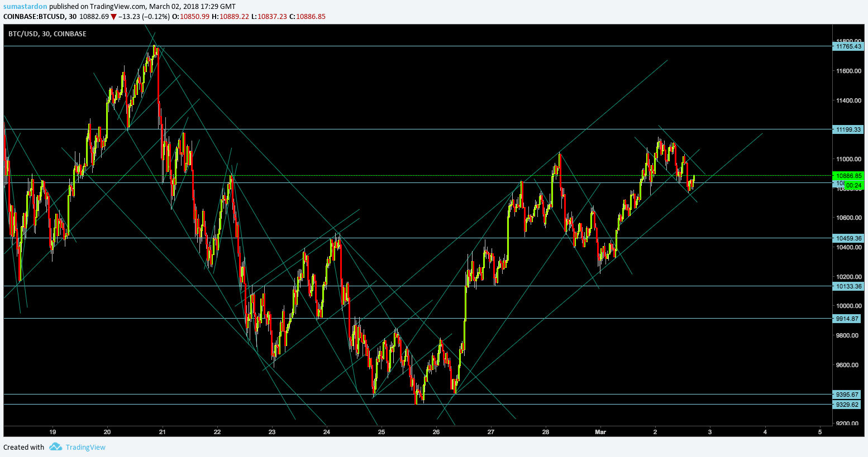Click date 2 on the time axis
Viewport: 868px width, 457px height.
click(655, 432)
